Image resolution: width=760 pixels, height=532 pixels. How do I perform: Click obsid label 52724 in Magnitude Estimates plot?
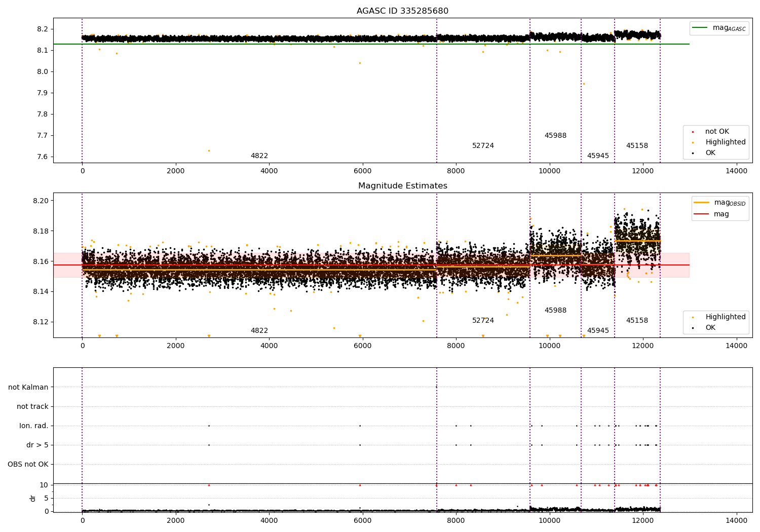click(483, 321)
